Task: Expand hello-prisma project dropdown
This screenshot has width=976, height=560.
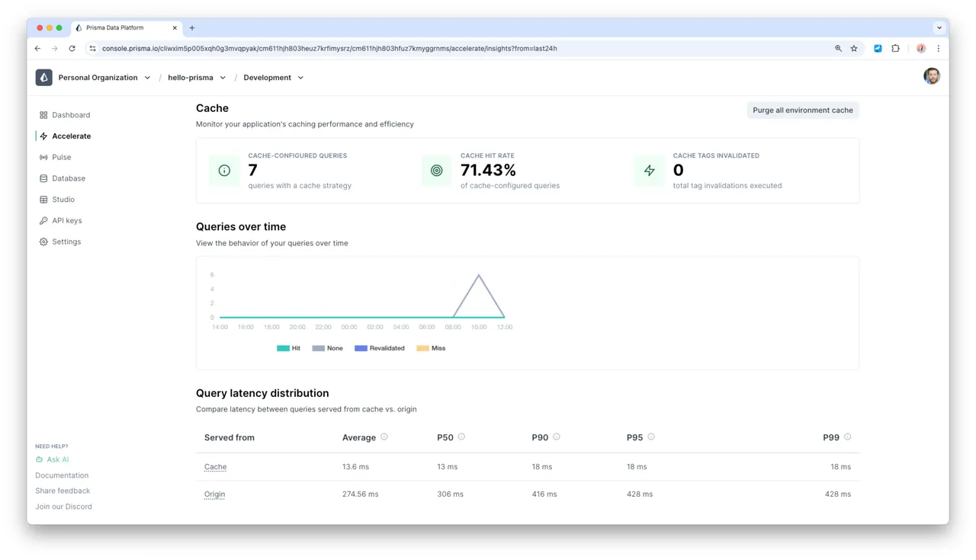Action: coord(197,78)
